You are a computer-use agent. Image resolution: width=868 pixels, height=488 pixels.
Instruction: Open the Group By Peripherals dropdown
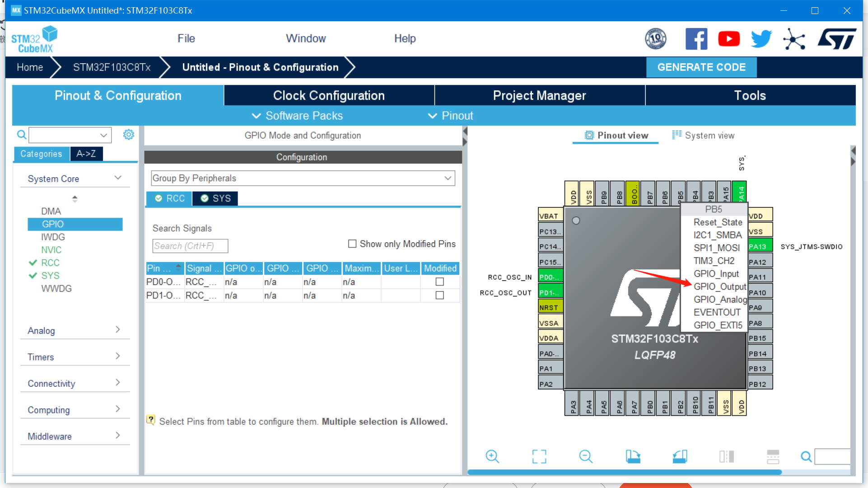(x=303, y=178)
